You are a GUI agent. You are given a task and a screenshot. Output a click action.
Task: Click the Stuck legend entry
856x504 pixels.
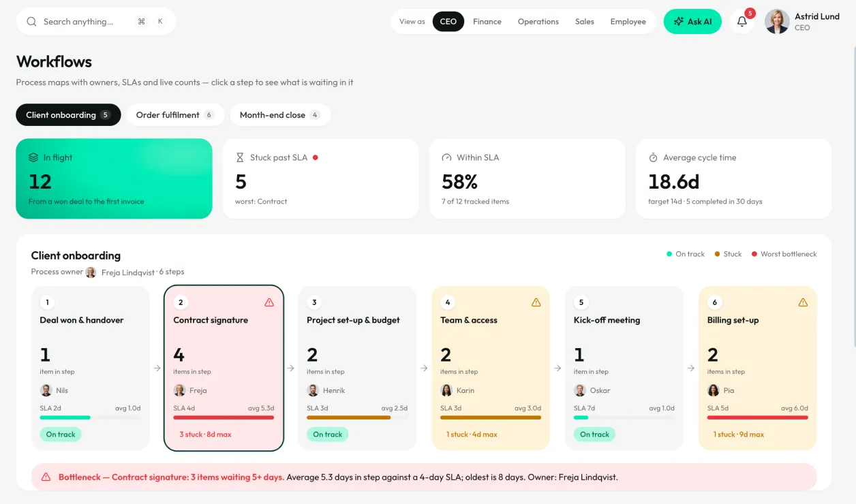728,254
